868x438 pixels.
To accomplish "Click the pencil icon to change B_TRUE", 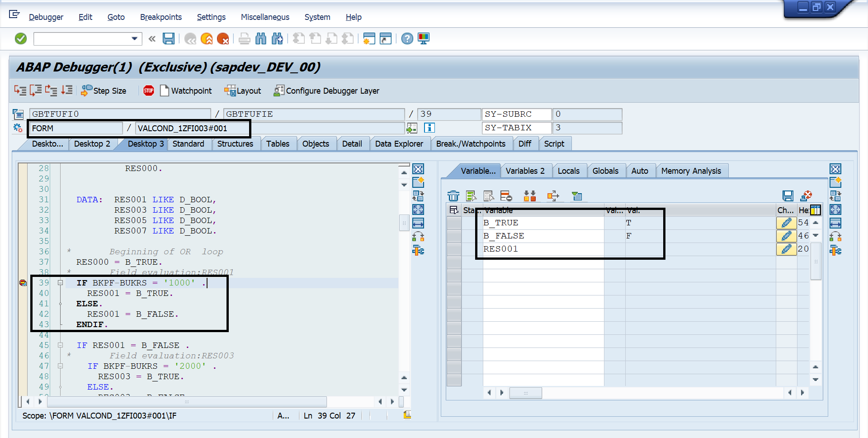I will [787, 223].
